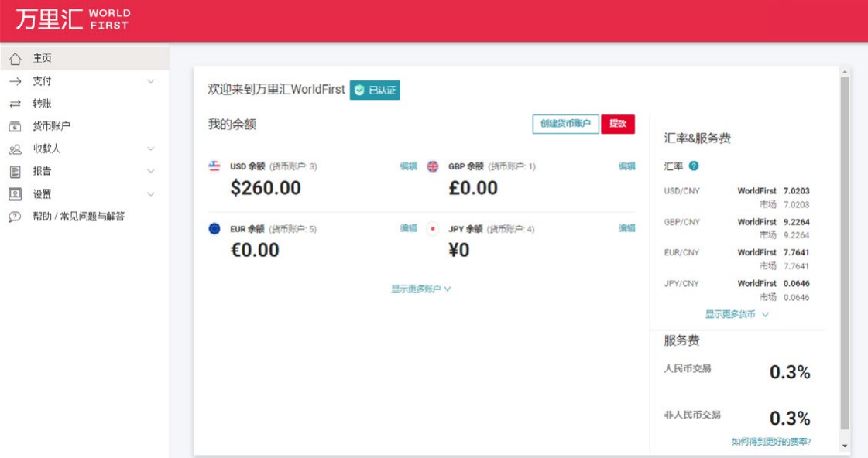Click 编辑 link for JPY balance
Viewport: 868px width, 458px height.
point(626,228)
